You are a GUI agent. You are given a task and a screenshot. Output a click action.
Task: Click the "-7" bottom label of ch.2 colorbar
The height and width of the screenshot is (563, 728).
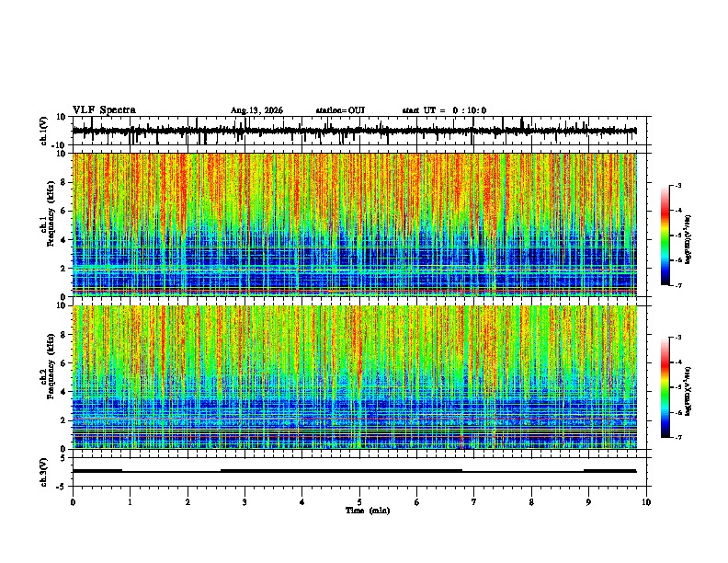click(678, 437)
